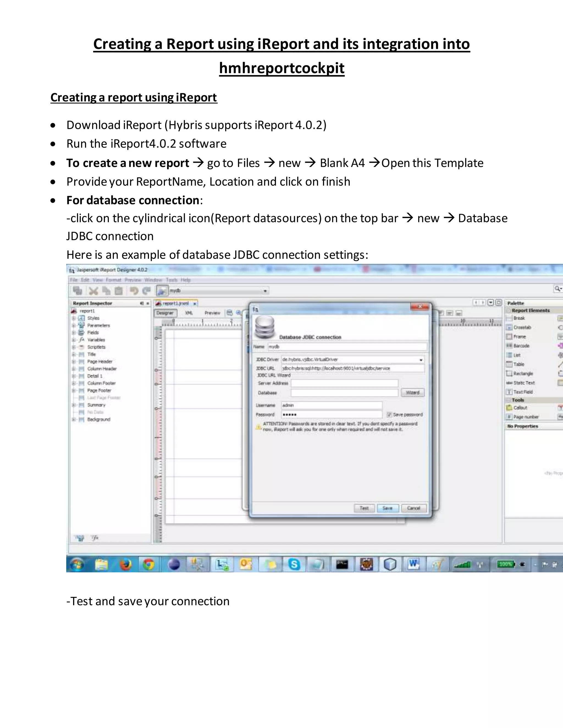Click the Username input field
The image size is (563, 728).
pyautogui.click(x=332, y=405)
